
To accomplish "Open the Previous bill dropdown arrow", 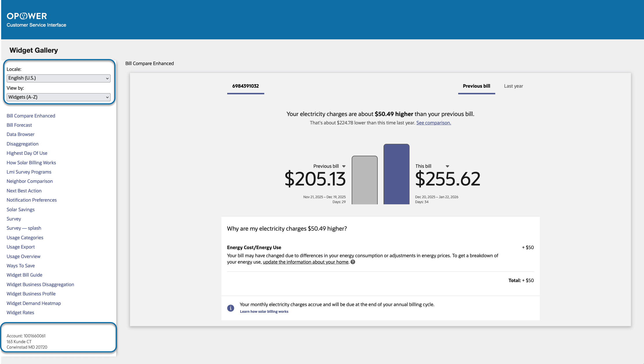I will click(344, 166).
